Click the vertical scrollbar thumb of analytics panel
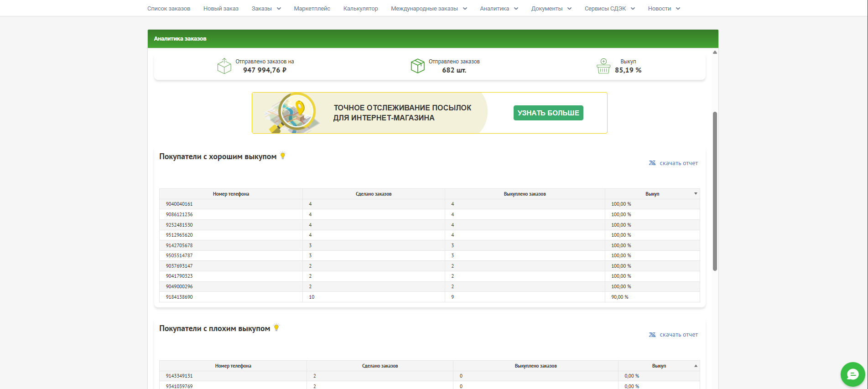This screenshot has width=868, height=389. pyautogui.click(x=715, y=192)
